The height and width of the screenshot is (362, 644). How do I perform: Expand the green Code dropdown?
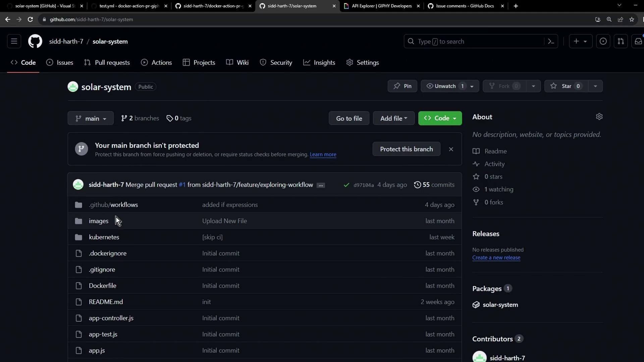point(440,118)
